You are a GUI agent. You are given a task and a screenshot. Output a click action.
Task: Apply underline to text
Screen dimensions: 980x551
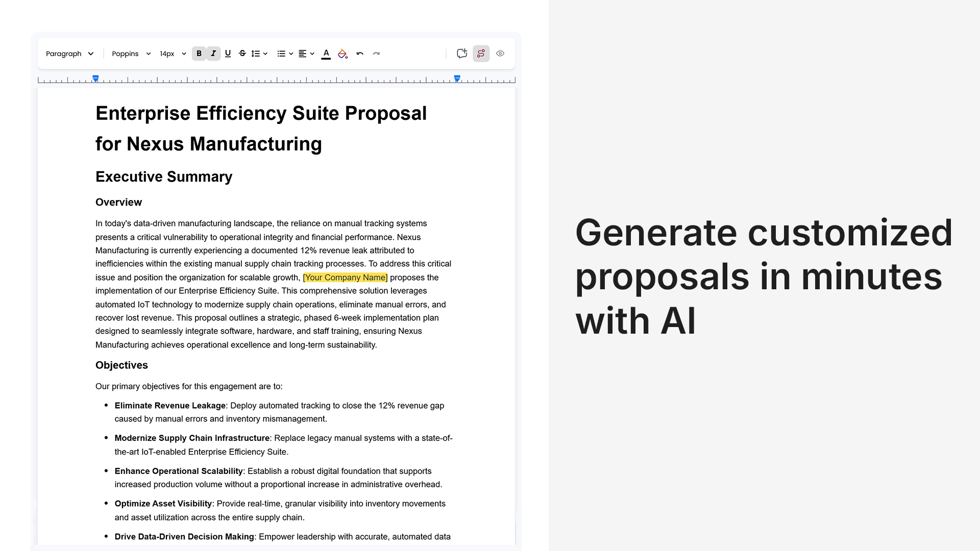coord(228,54)
